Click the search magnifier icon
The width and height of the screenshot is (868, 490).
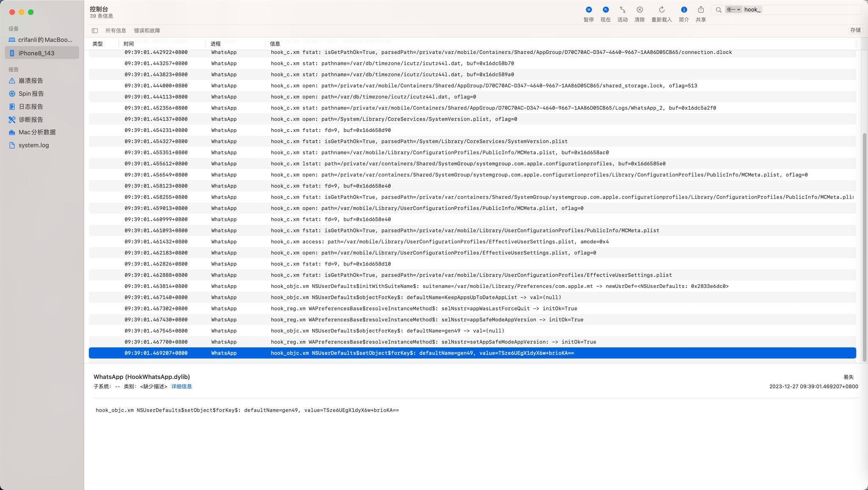coord(718,10)
